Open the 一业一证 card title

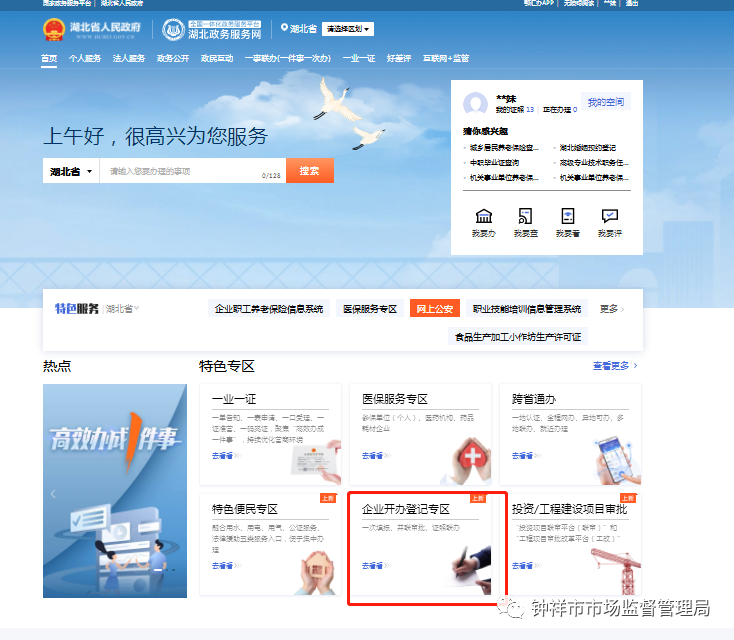tap(234, 399)
